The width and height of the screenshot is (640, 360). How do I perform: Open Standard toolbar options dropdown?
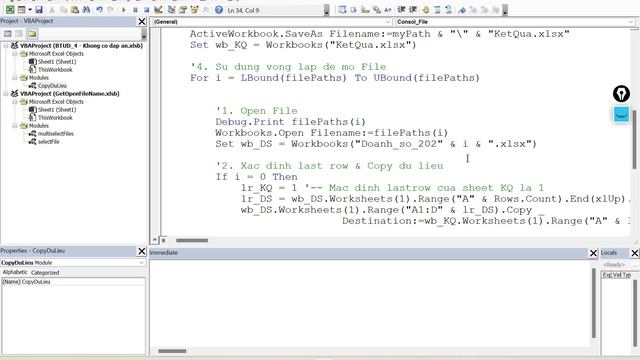(327, 10)
